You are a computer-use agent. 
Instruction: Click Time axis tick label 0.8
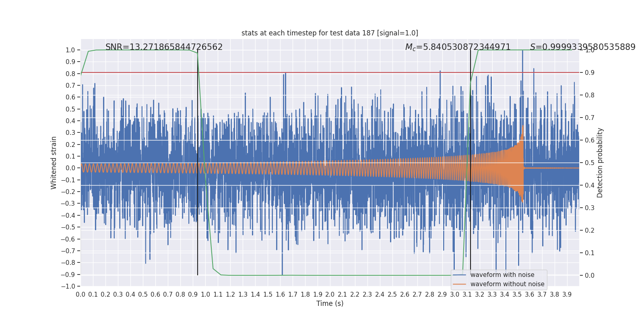(x=180, y=295)
